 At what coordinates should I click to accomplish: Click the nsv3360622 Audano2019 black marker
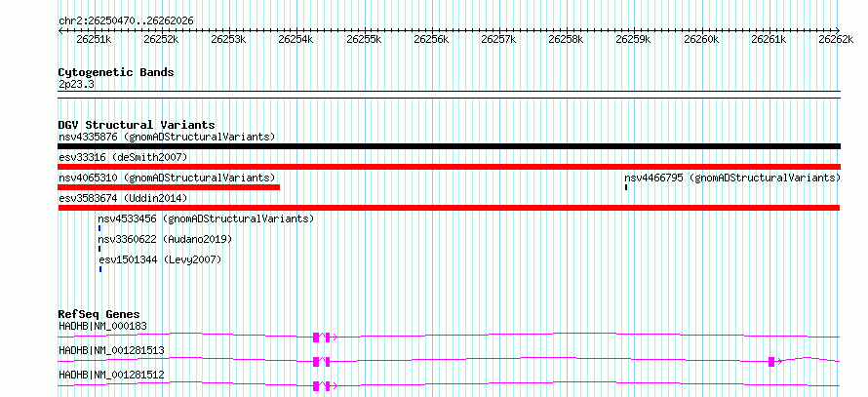click(99, 249)
